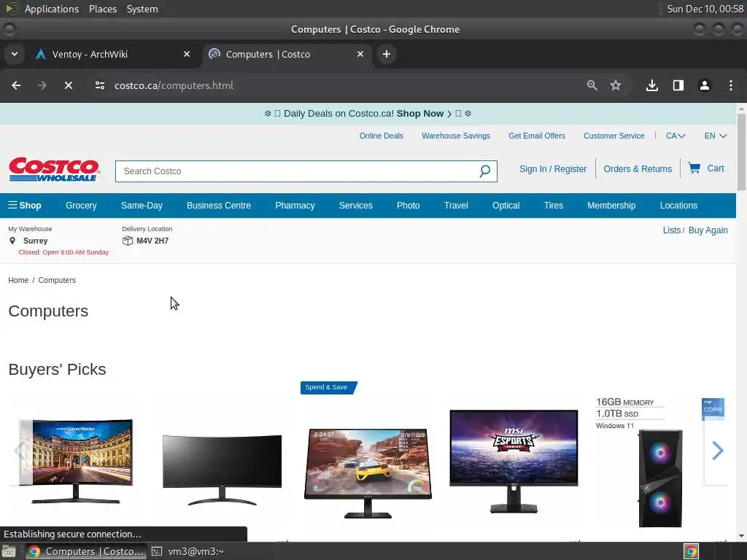
Task: Submit search with magnifying glass icon
Action: pyautogui.click(x=484, y=171)
